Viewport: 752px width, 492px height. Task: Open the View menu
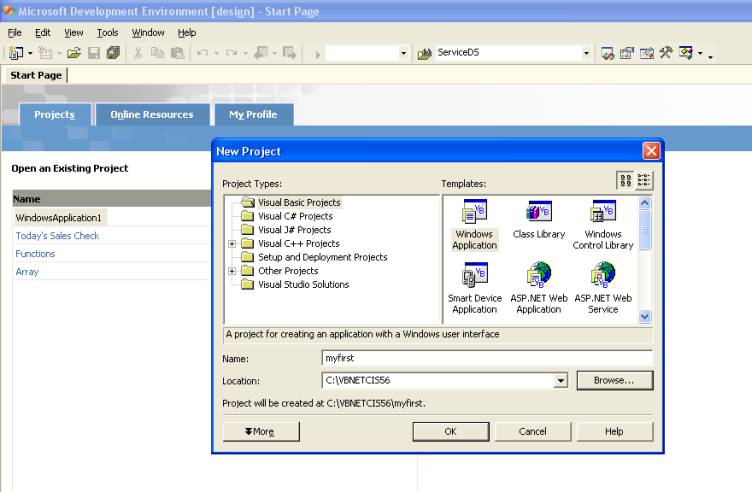coord(73,33)
